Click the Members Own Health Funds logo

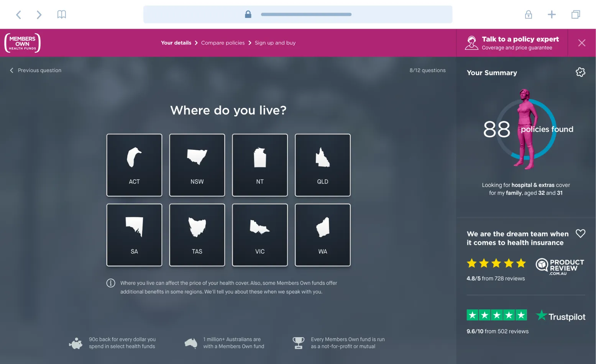pos(22,43)
